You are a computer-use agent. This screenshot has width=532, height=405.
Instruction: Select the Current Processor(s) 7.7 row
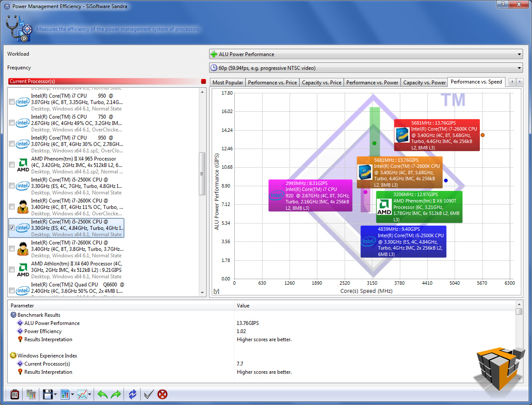click(262, 364)
